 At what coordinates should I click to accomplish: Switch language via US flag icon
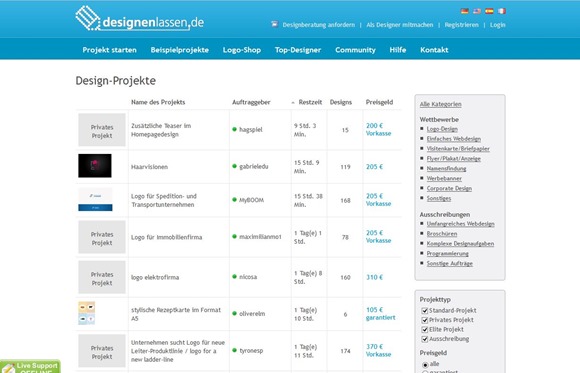[x=477, y=11]
